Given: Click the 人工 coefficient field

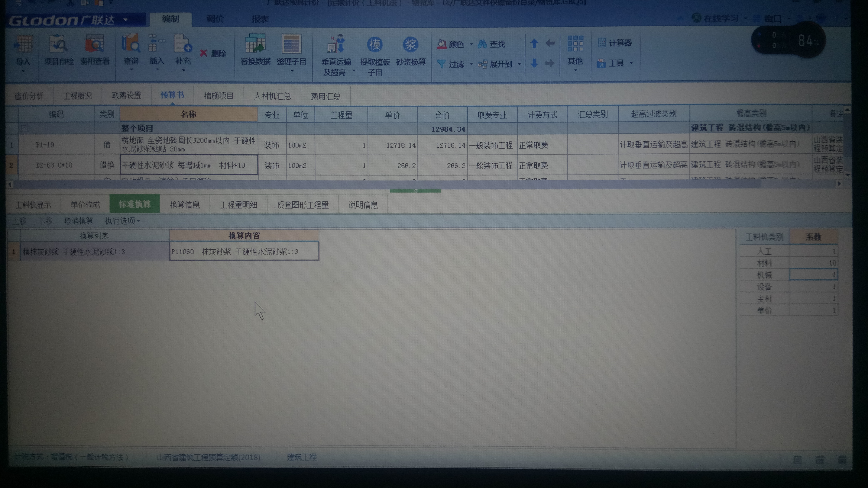Looking at the screenshot, I should tap(813, 251).
